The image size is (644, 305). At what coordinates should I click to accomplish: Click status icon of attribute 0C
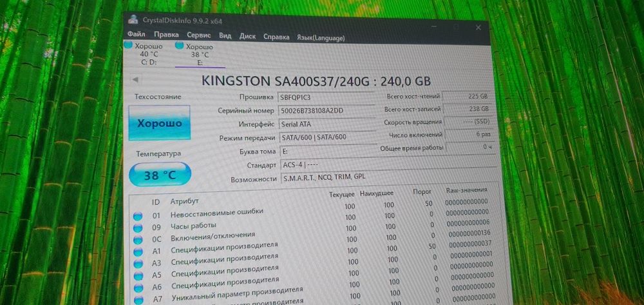[x=138, y=239]
